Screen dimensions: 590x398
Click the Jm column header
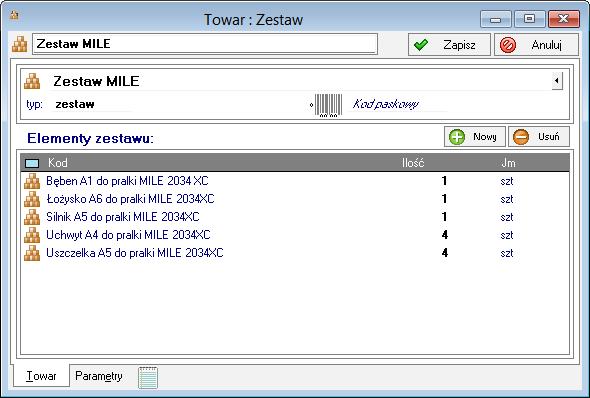(x=508, y=163)
